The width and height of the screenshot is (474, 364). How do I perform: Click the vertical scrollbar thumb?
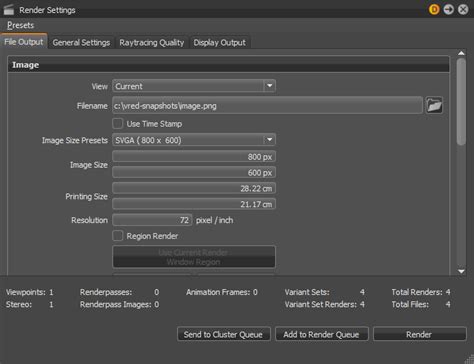[461, 102]
